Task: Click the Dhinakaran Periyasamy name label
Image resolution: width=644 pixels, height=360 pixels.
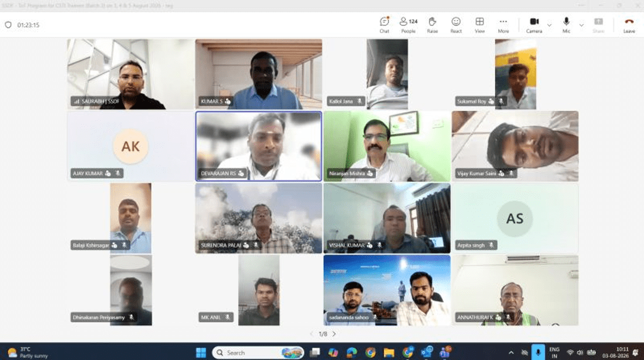Action: (x=99, y=317)
